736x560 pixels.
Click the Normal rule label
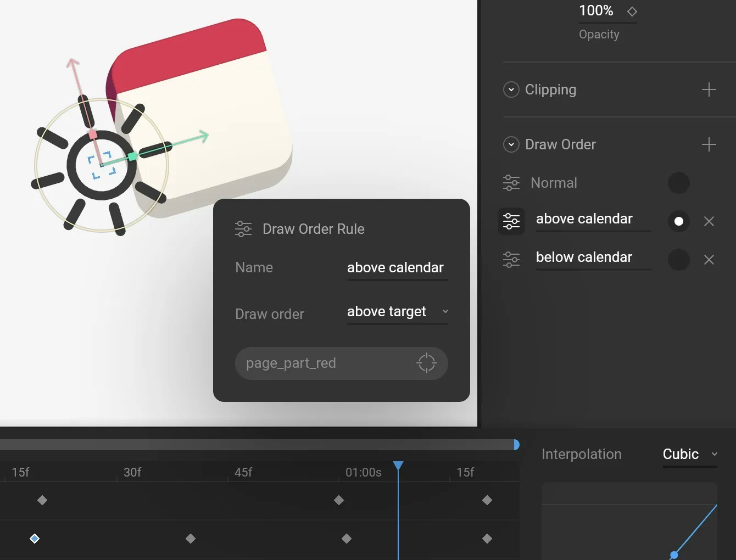click(x=554, y=183)
